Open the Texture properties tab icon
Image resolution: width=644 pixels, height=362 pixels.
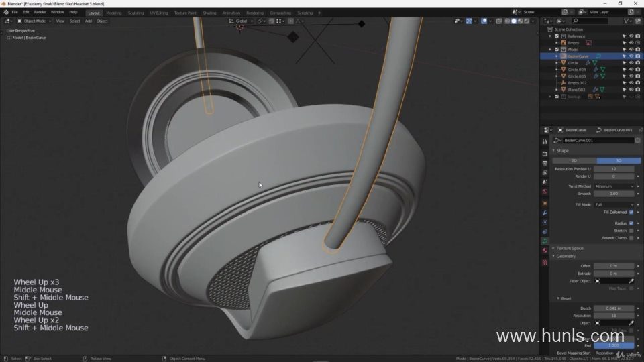coord(545,263)
